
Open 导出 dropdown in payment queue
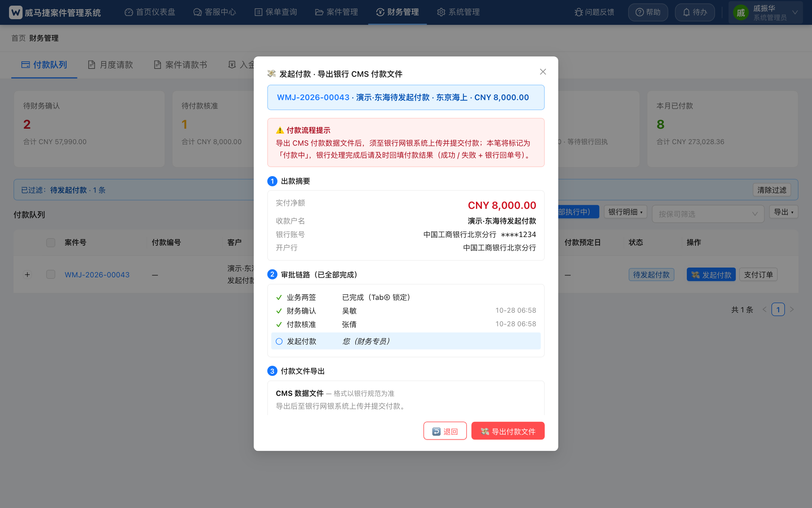[784, 212]
